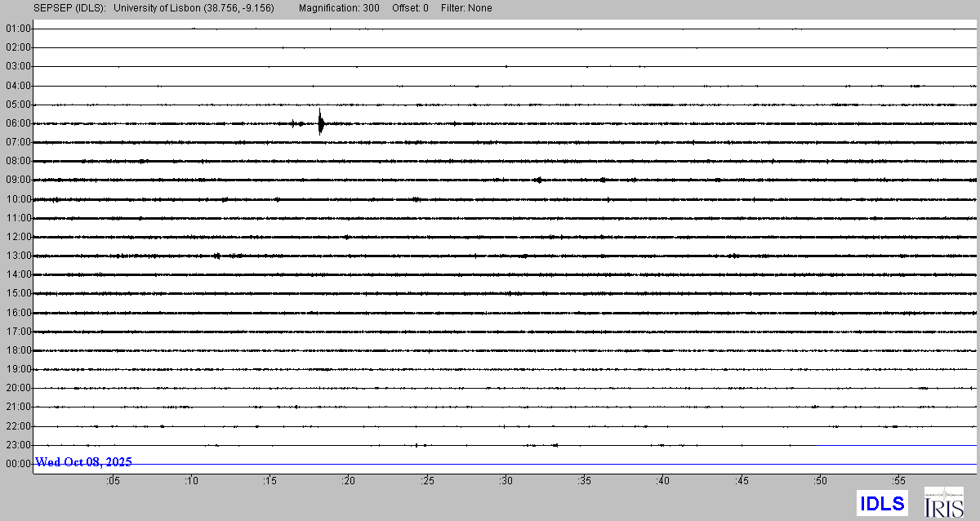This screenshot has width=980, height=521.
Task: Click the :05 minute axis label
Action: tap(113, 481)
